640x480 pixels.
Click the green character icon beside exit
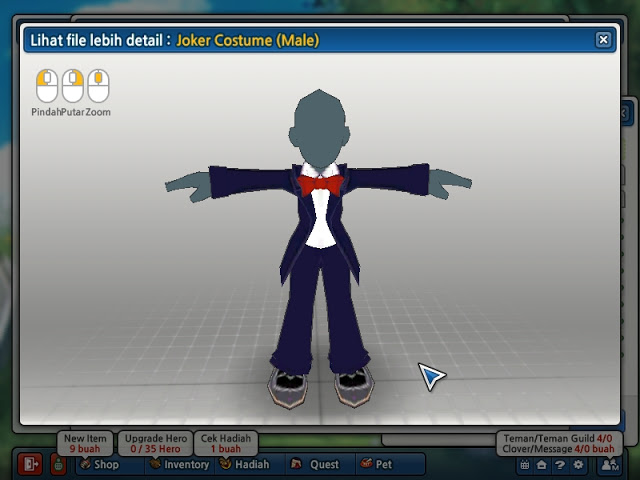point(59,464)
